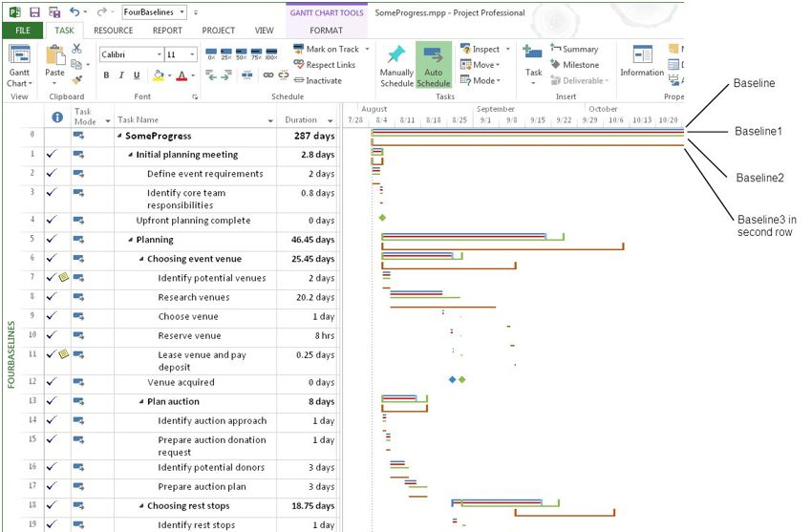Open the Background Color fill swatch

[159, 75]
